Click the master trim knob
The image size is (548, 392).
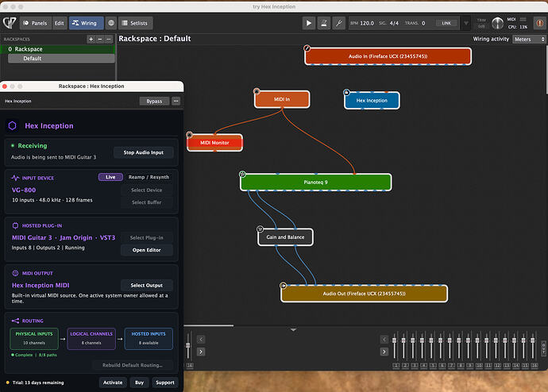click(x=497, y=23)
